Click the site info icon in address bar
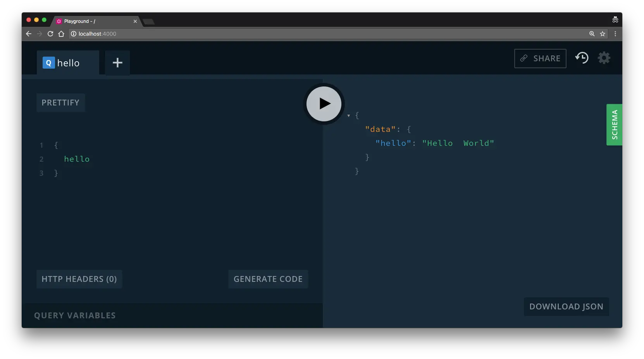The image size is (644, 359). click(74, 34)
